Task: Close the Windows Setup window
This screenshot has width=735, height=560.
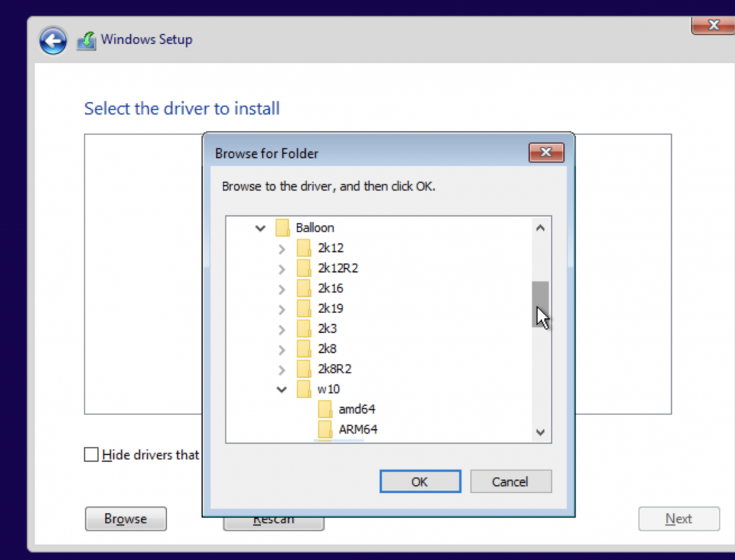Action: pos(714,25)
